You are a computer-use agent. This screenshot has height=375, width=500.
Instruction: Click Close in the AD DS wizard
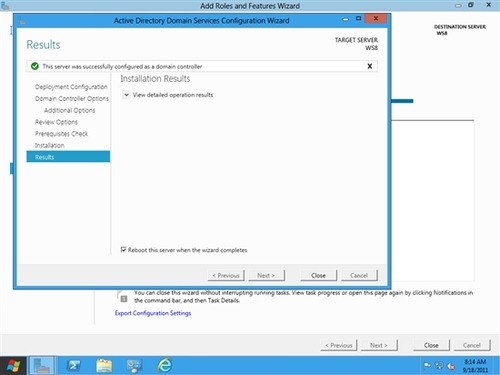(318, 275)
